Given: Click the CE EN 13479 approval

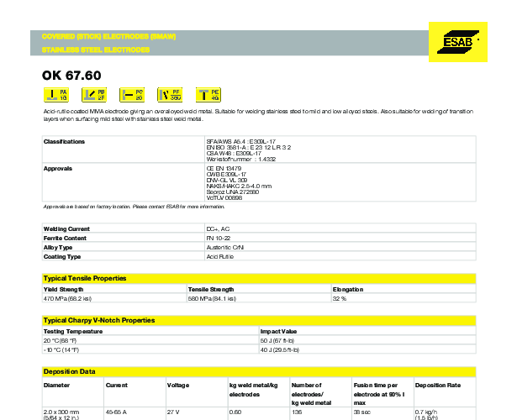Looking at the screenshot, I should [x=224, y=169].
